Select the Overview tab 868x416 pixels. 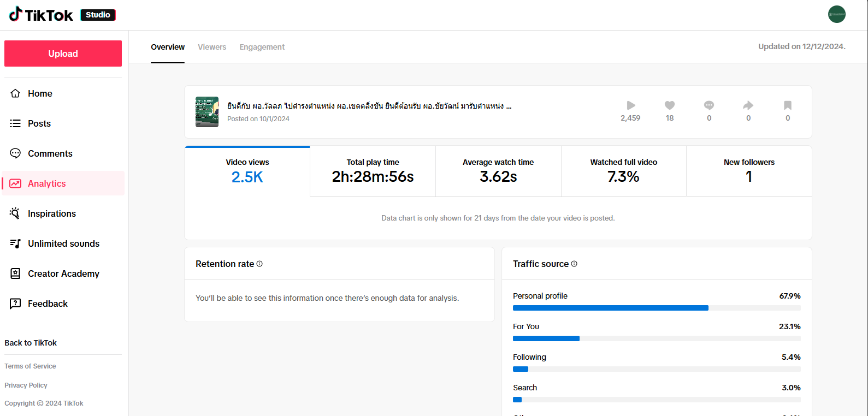[x=168, y=47]
